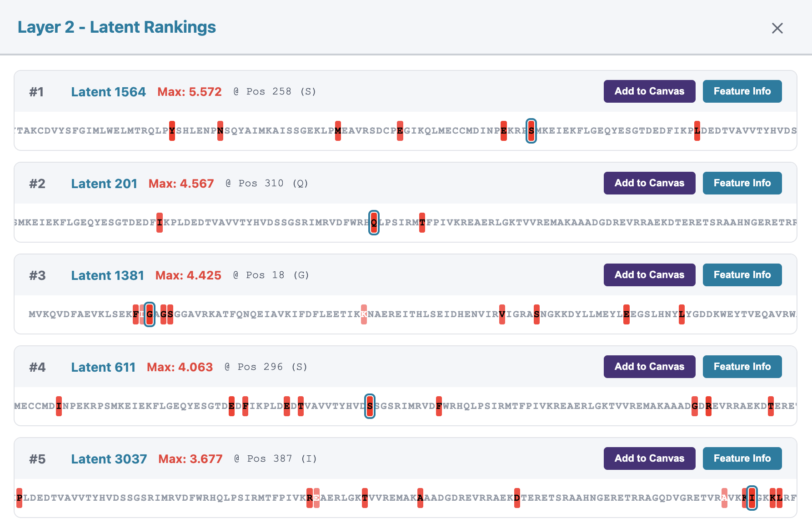
Task: Close the Latent Rankings panel
Action: pyautogui.click(x=777, y=28)
